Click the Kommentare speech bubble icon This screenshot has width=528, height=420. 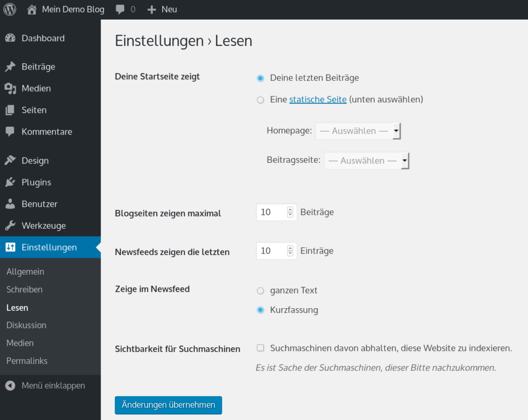pyautogui.click(x=10, y=131)
